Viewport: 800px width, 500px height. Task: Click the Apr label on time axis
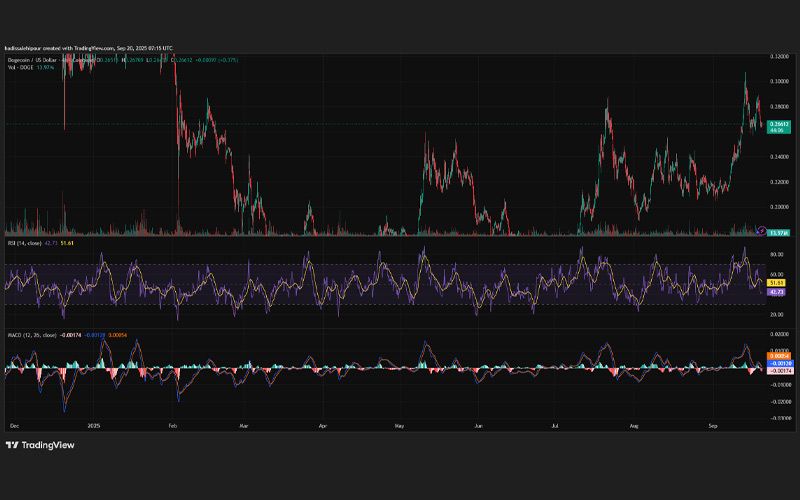pos(322,426)
